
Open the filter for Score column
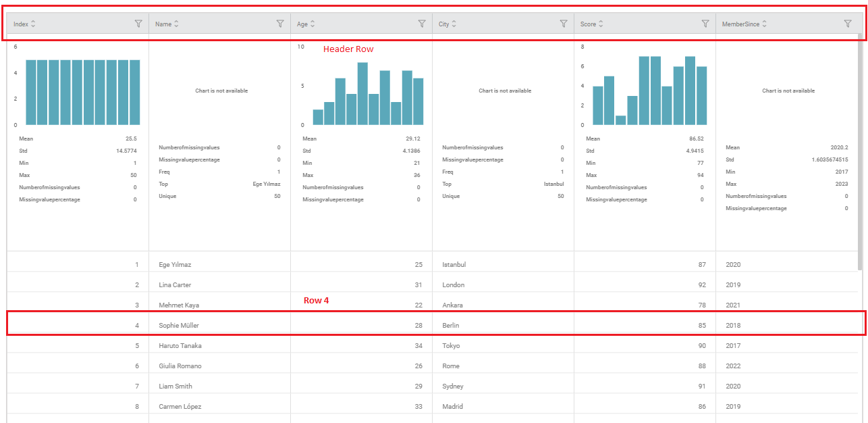705,24
